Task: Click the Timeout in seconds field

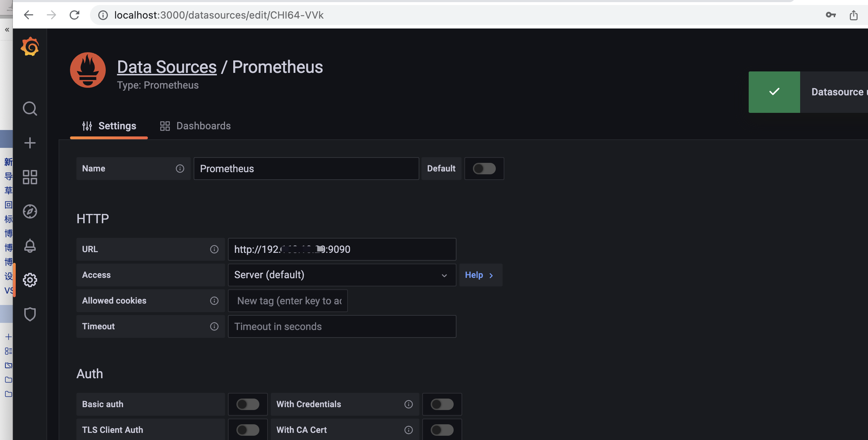Action: pyautogui.click(x=342, y=326)
